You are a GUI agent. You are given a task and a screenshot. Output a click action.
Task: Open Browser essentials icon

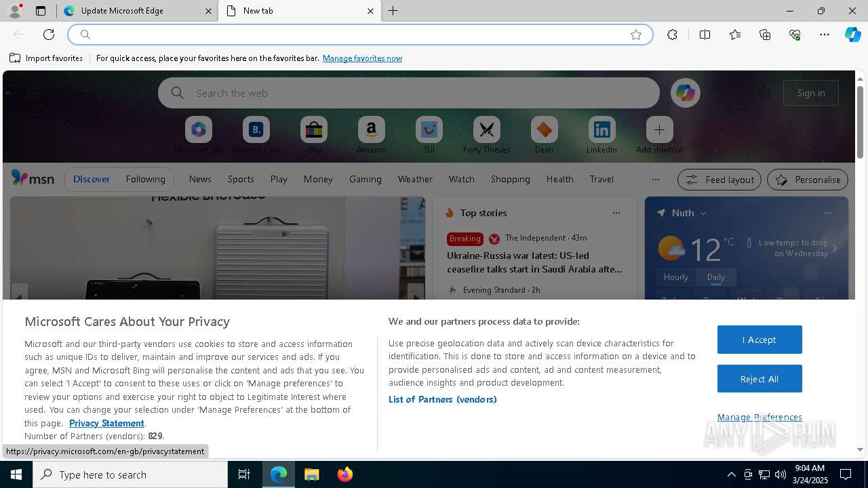coord(795,35)
